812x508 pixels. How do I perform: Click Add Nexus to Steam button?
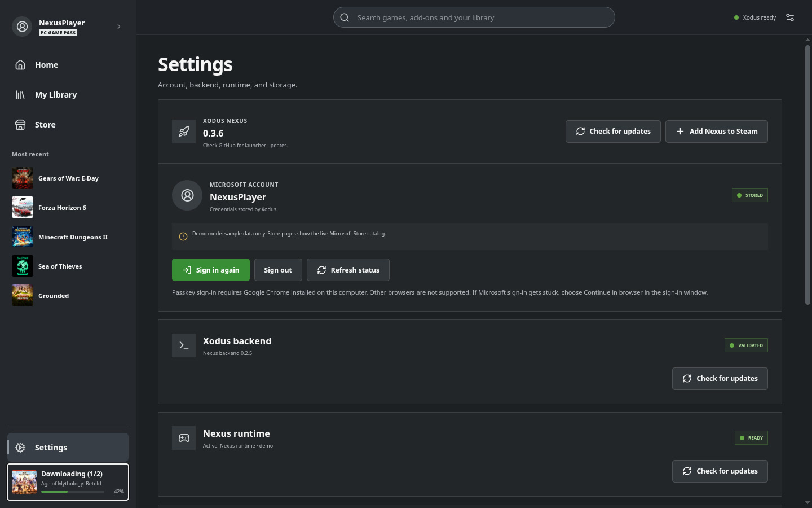coord(717,132)
